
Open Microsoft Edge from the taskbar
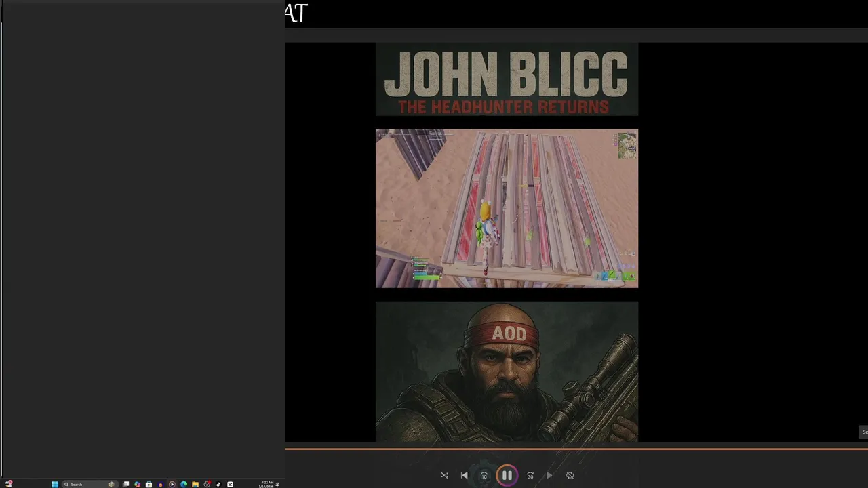click(184, 484)
